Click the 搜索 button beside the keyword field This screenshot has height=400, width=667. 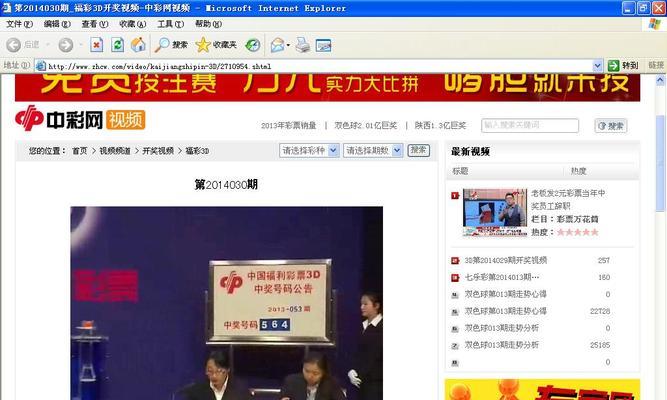(611, 126)
